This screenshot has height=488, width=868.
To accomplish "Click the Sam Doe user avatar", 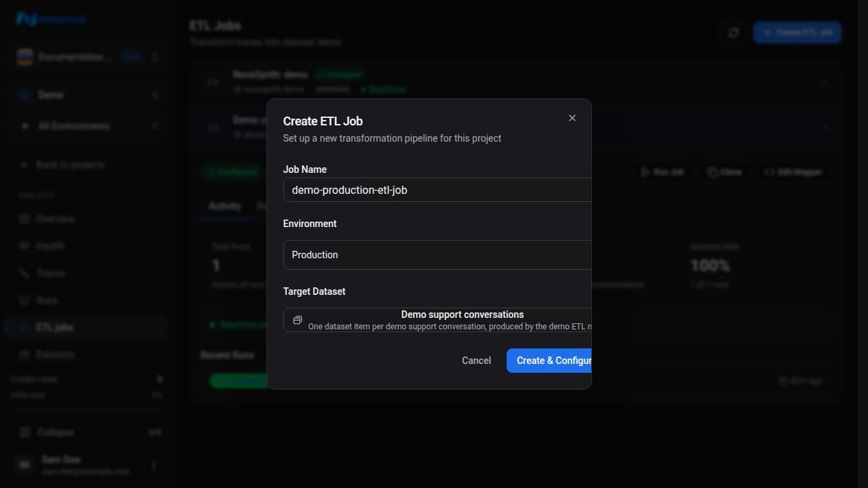I will (x=25, y=465).
